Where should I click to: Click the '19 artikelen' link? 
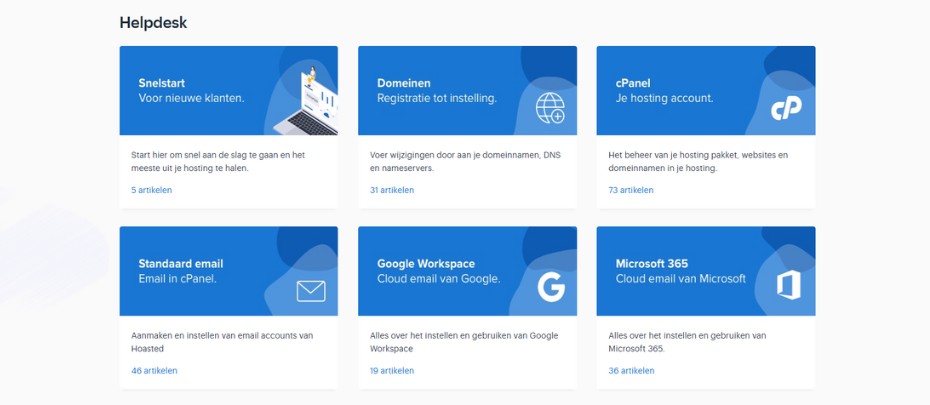pos(392,370)
